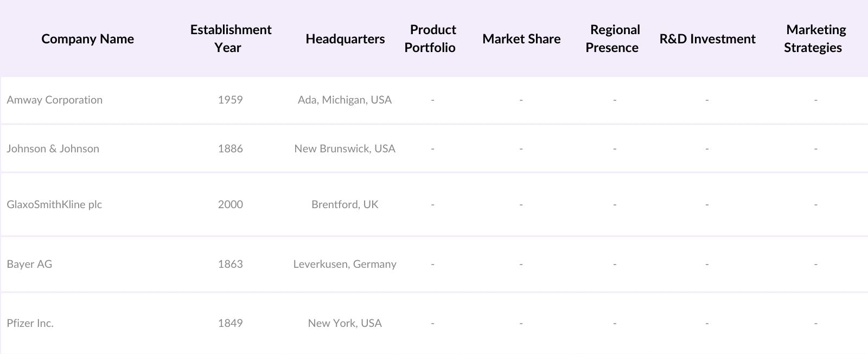
Task: Select the Amway Corporation company cell
Action: click(x=55, y=100)
